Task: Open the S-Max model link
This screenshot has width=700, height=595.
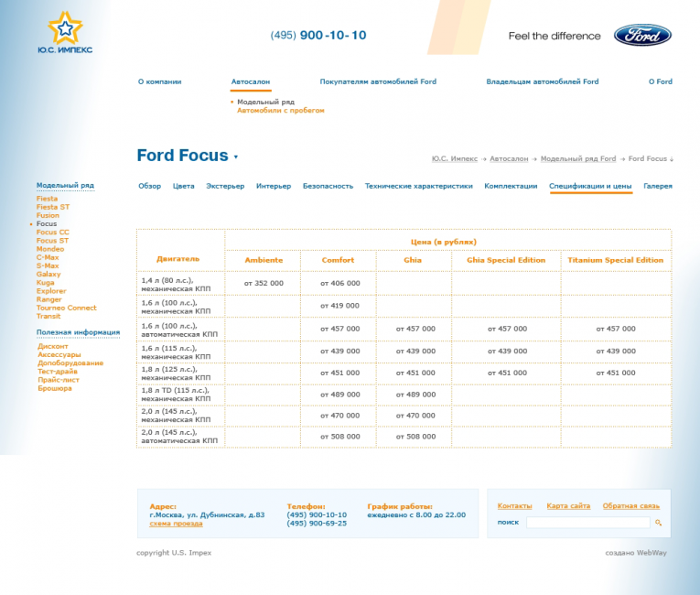Action: pos(48,265)
